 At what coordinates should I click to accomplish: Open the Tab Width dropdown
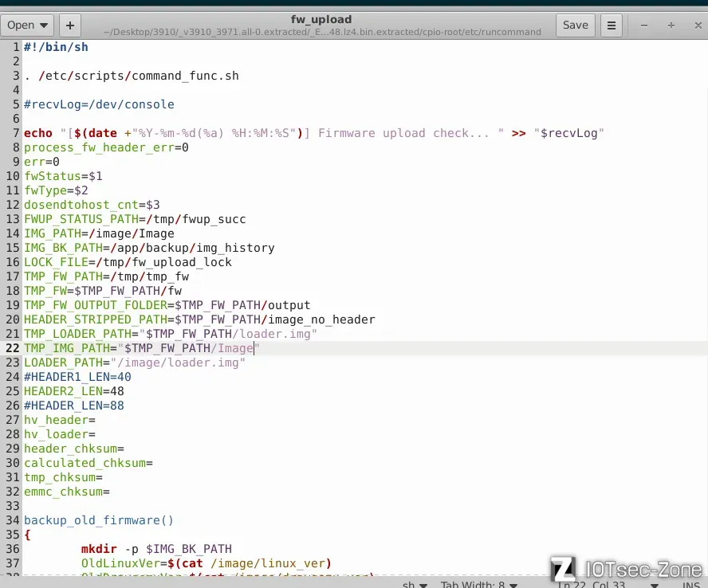(x=478, y=583)
